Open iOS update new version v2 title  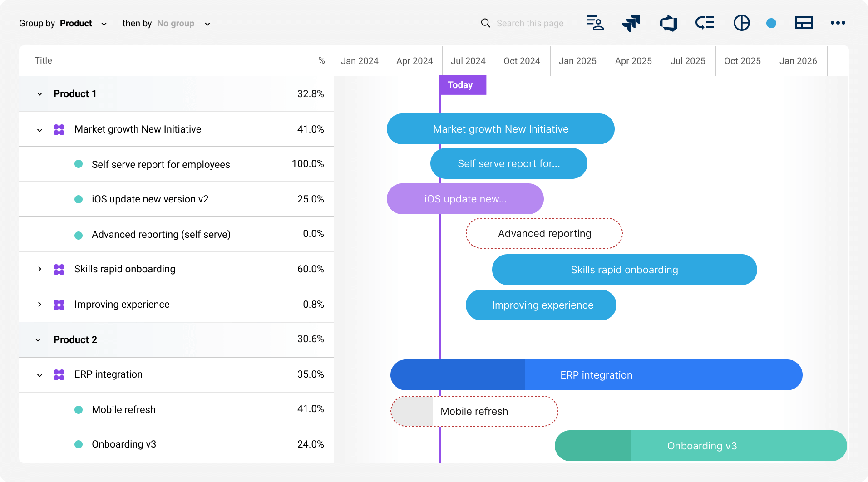pos(150,199)
